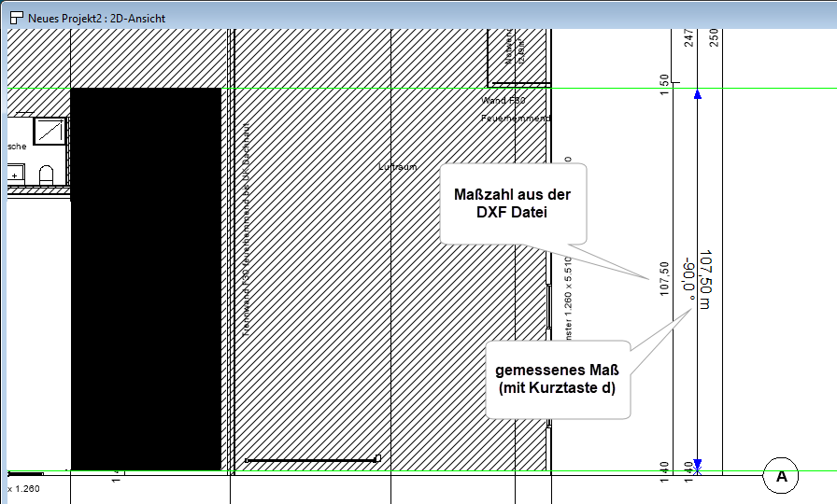Viewport: 837px width, 504px height.
Task: Click the 'Neues Projekt2 : 2D-Ansicht' title text
Action: coord(97,18)
